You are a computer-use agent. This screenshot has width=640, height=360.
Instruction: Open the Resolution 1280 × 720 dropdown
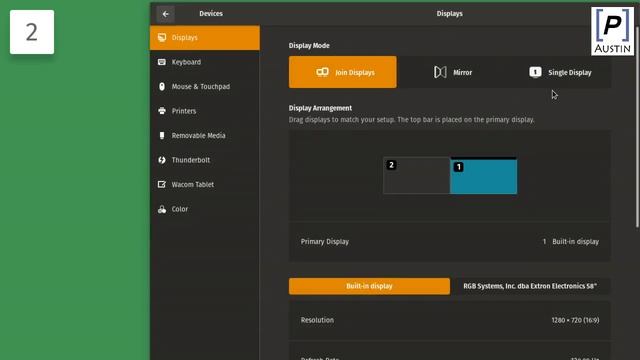click(x=450, y=320)
